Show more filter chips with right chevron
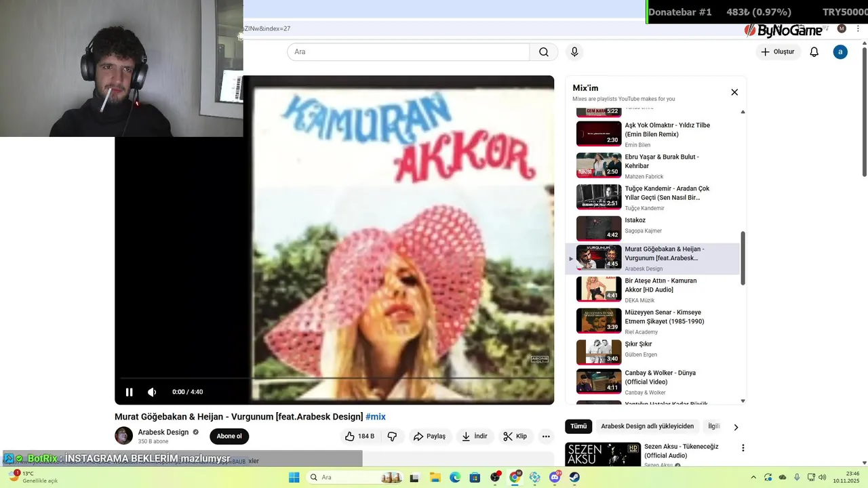The height and width of the screenshot is (488, 868). (x=736, y=427)
